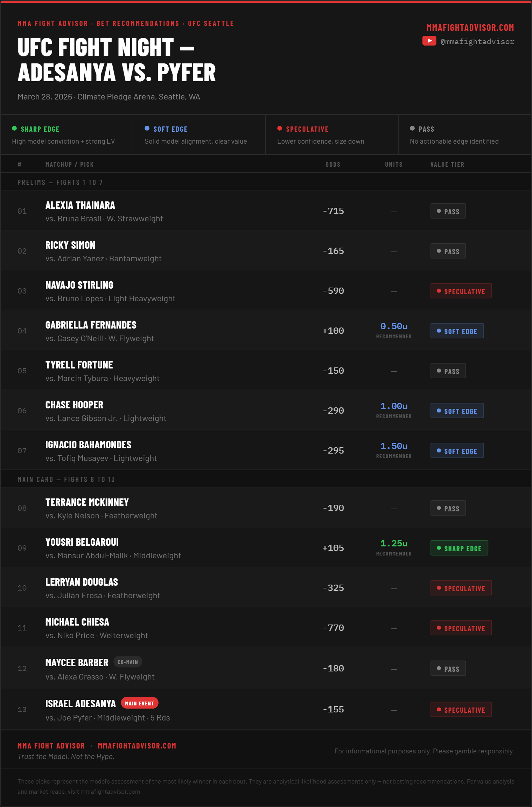Open MMAFIGHTADVISOR.COM link at top right
Image resolution: width=532 pixels, height=807 pixels.
(x=470, y=28)
